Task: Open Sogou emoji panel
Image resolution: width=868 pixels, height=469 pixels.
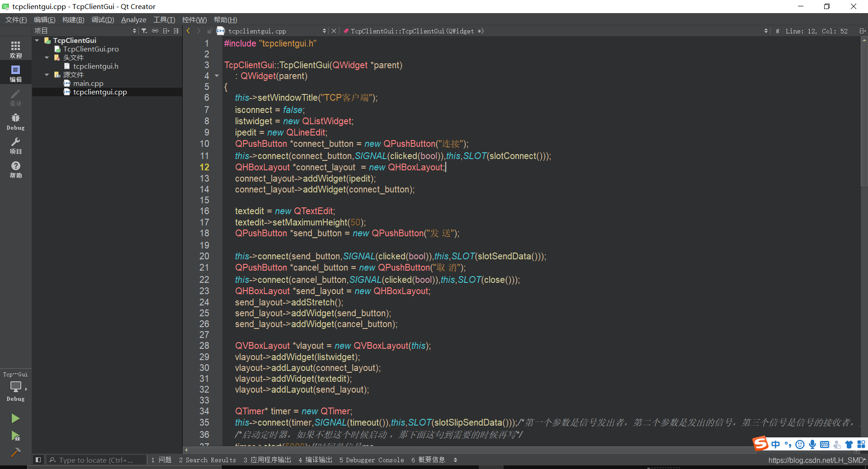Action: coord(800,444)
